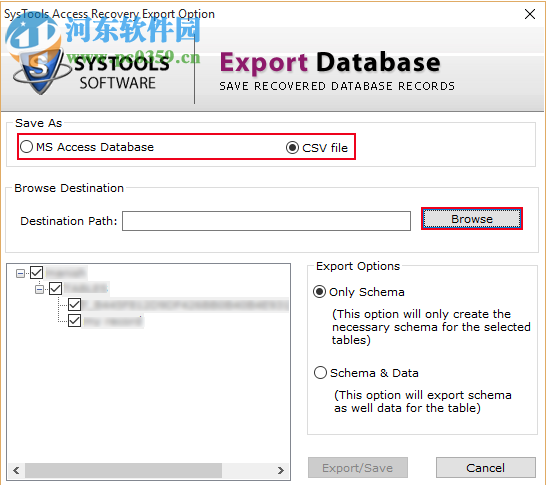
Task: Click into the Destination Path field
Action: (x=266, y=221)
